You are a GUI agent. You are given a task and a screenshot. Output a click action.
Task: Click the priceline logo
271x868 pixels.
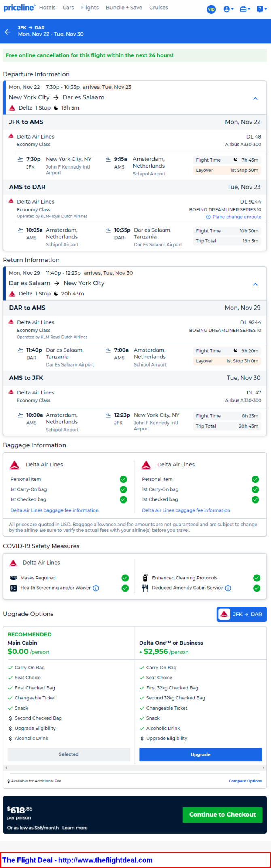point(19,8)
